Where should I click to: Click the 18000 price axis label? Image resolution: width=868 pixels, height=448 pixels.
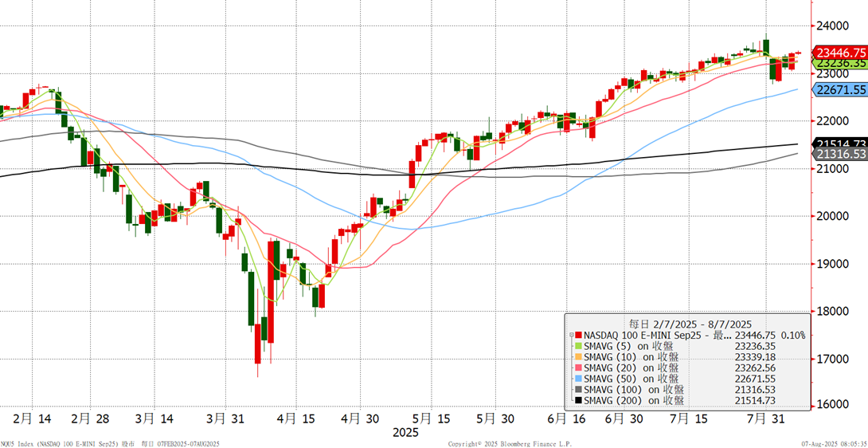tap(834, 311)
